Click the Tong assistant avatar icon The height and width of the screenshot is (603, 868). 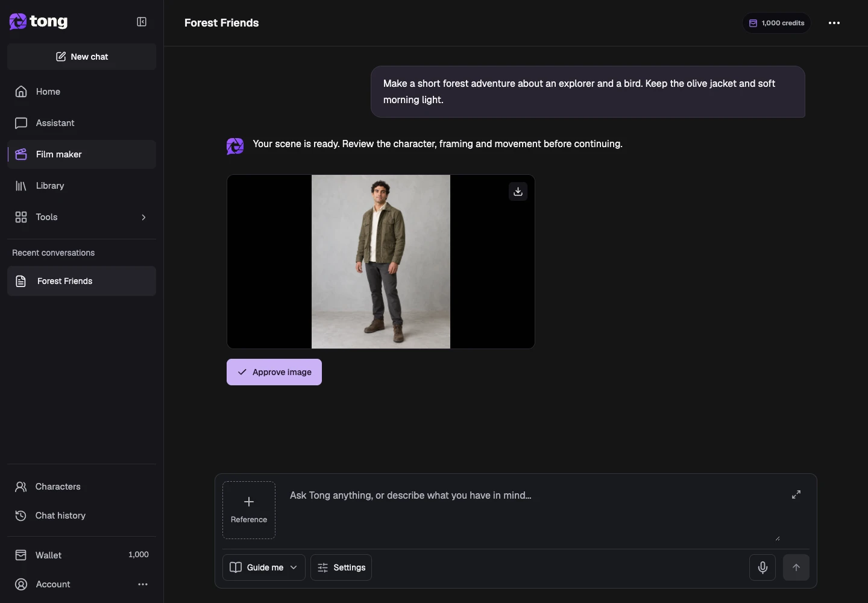pos(235,146)
